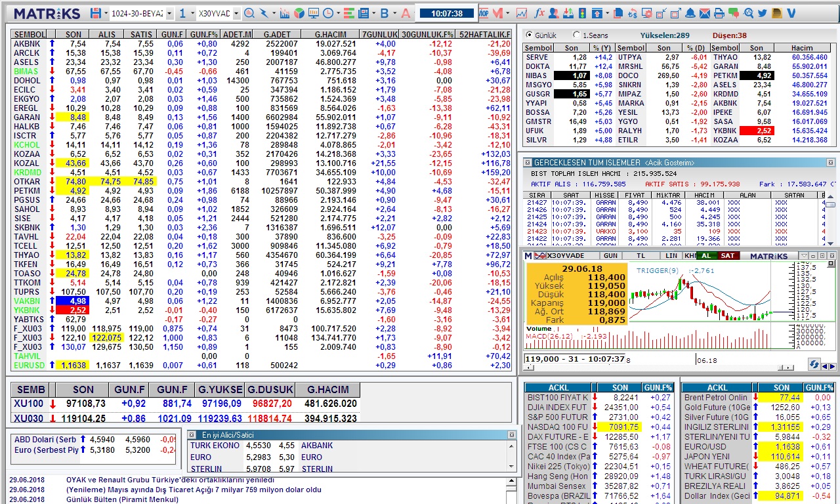Close the En iyi Alici/Satici window
840x504 pixels.
point(512,435)
